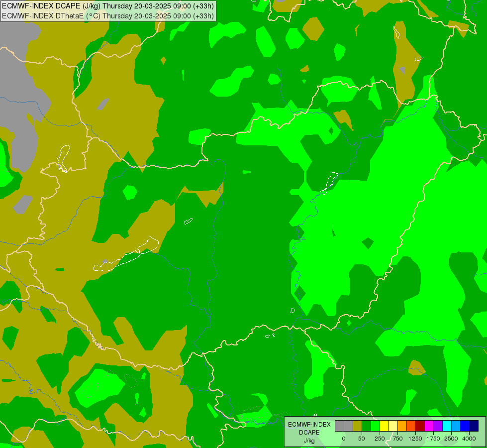Viewport: 487px width, 448px height.
Task: Click the pale yellow legend swatch
Action: pyautogui.click(x=393, y=426)
